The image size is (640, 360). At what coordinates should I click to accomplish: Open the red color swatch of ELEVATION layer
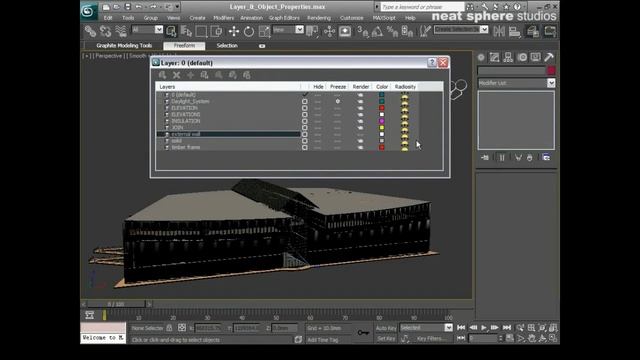pyautogui.click(x=382, y=108)
